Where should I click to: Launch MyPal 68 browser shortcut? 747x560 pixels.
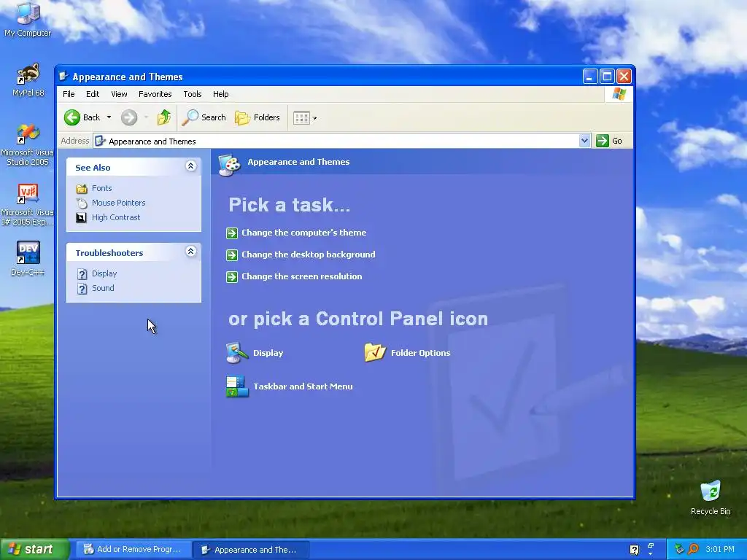click(28, 79)
